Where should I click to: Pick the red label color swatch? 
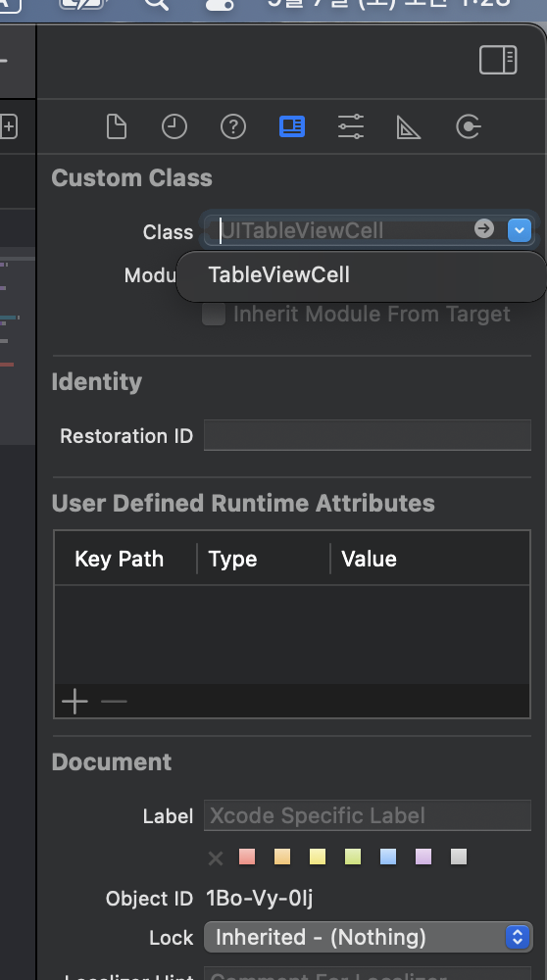point(247,857)
